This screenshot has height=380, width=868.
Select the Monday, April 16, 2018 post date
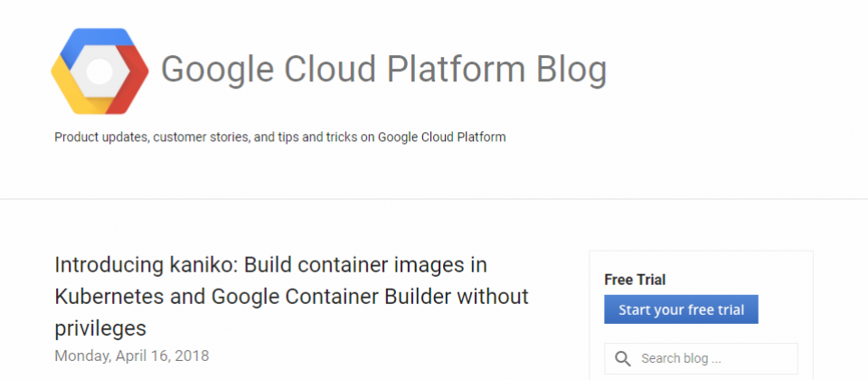click(132, 356)
